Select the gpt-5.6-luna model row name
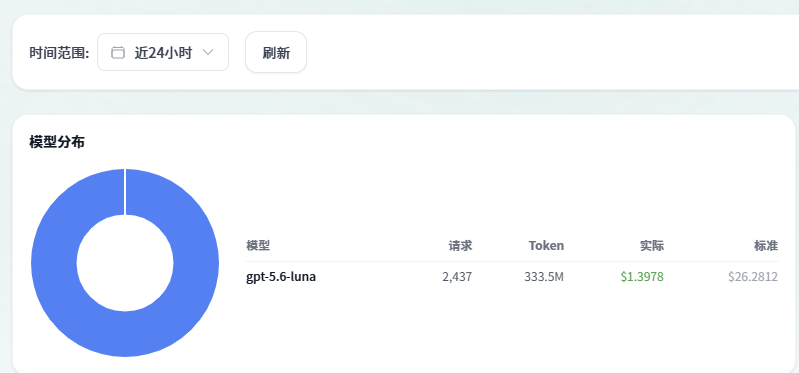The width and height of the screenshot is (799, 373). coord(281,277)
